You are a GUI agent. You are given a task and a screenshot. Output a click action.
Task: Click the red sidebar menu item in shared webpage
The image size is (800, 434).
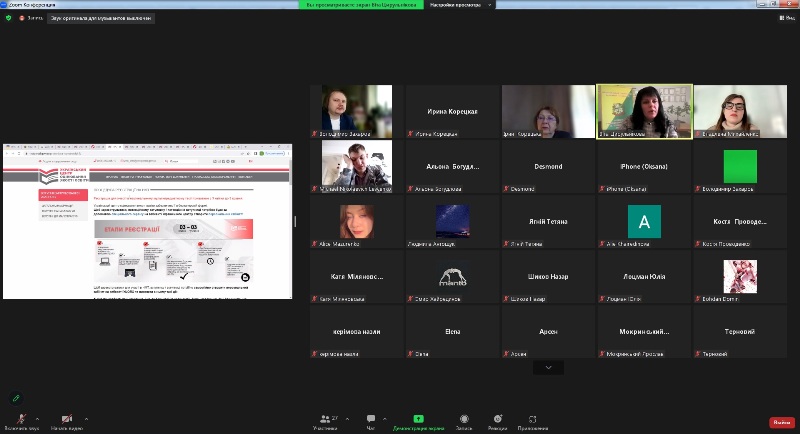63,195
